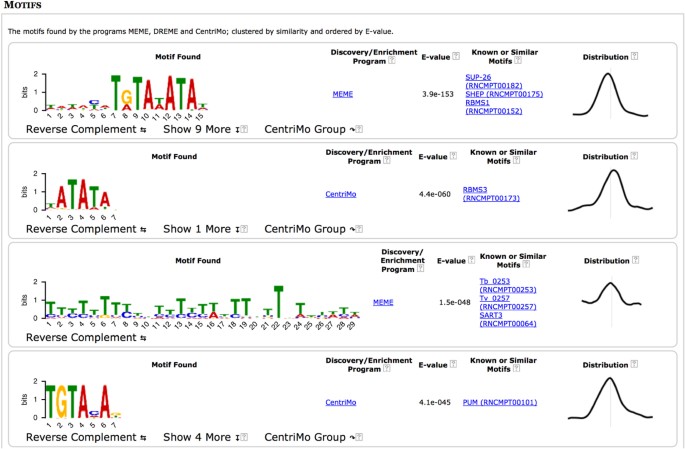The width and height of the screenshot is (685, 449).
Task: Click the MOTIFS section heading
Action: [x=23, y=5]
